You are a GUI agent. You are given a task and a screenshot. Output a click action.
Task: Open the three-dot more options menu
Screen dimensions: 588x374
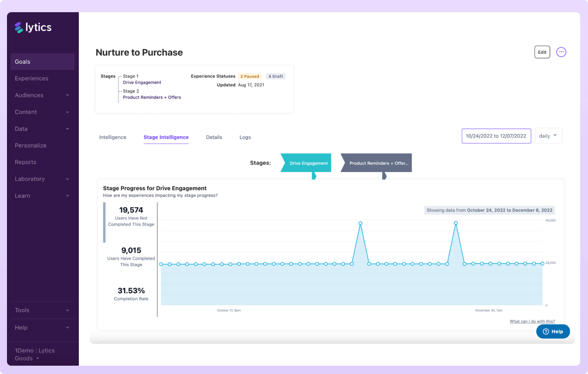tap(561, 52)
